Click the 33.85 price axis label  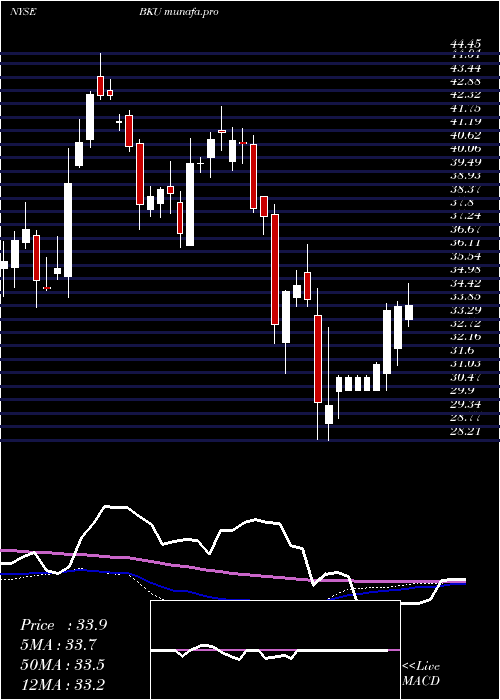466,296
